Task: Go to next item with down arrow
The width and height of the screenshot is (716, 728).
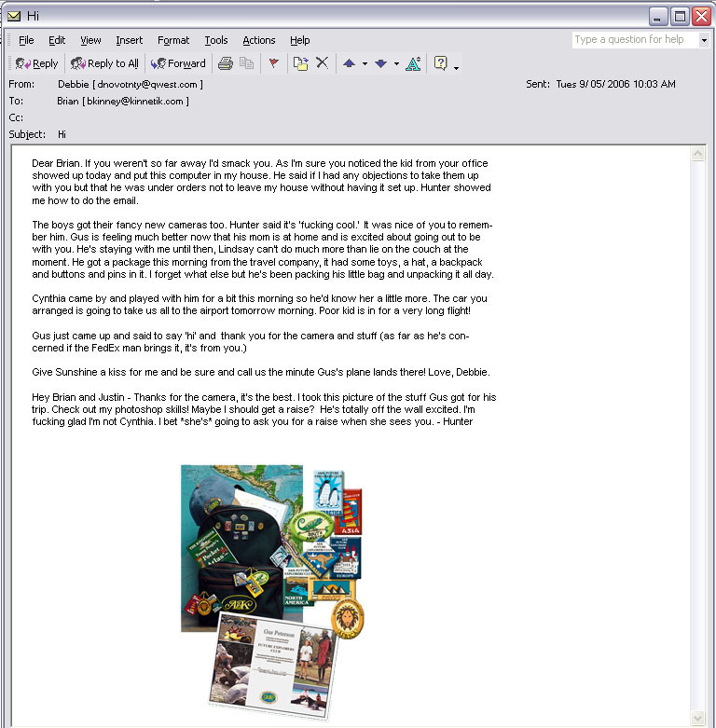Action: 380,63
